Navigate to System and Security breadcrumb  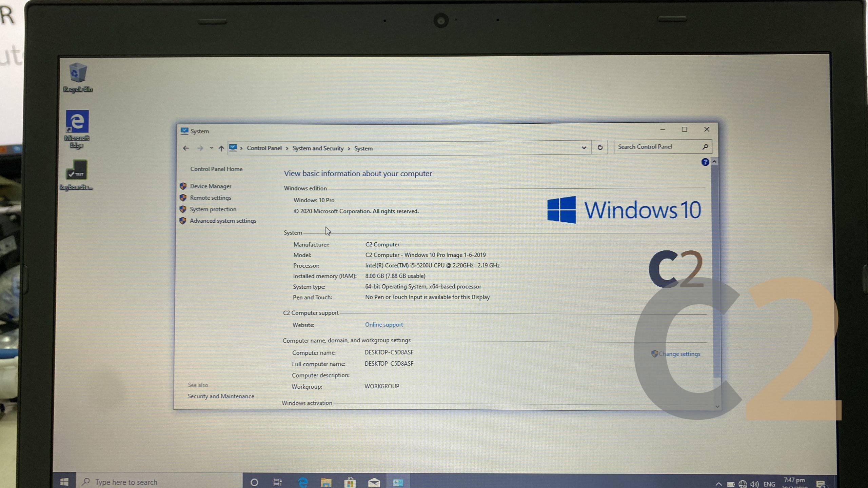pos(318,148)
